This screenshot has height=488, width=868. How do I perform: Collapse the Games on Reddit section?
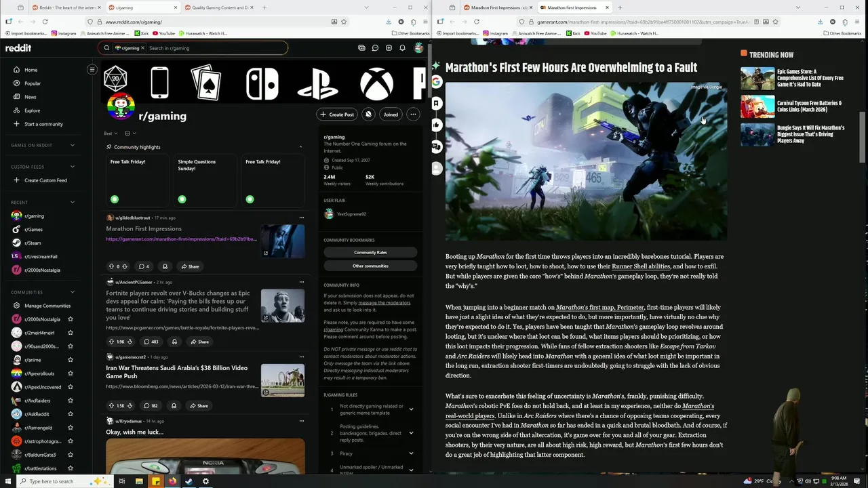click(73, 145)
